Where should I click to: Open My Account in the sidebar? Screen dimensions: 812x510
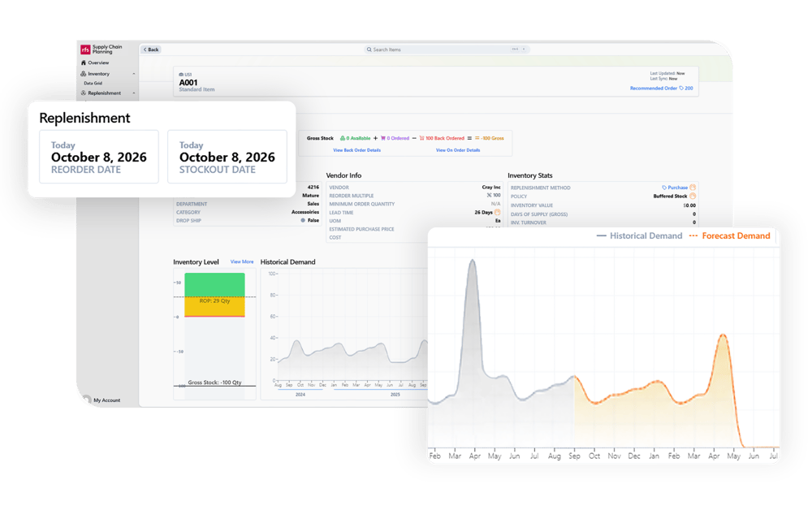pyautogui.click(x=106, y=400)
